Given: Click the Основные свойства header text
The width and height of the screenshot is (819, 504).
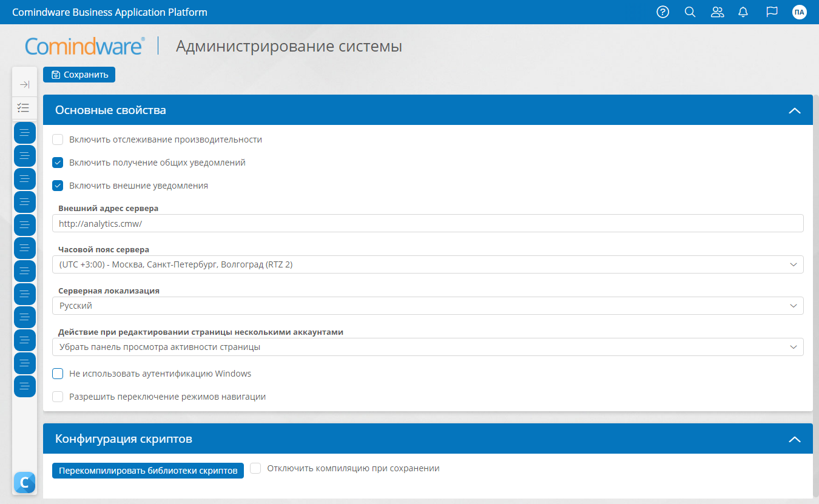Looking at the screenshot, I should (110, 110).
